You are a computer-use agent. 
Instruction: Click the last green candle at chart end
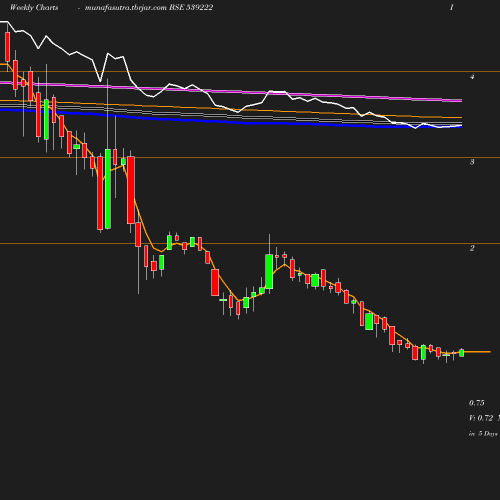(462, 353)
